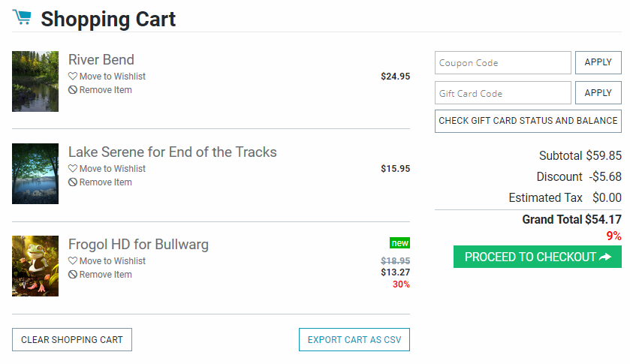
Task: Click remove icon for Lake Serene item
Action: point(73,182)
